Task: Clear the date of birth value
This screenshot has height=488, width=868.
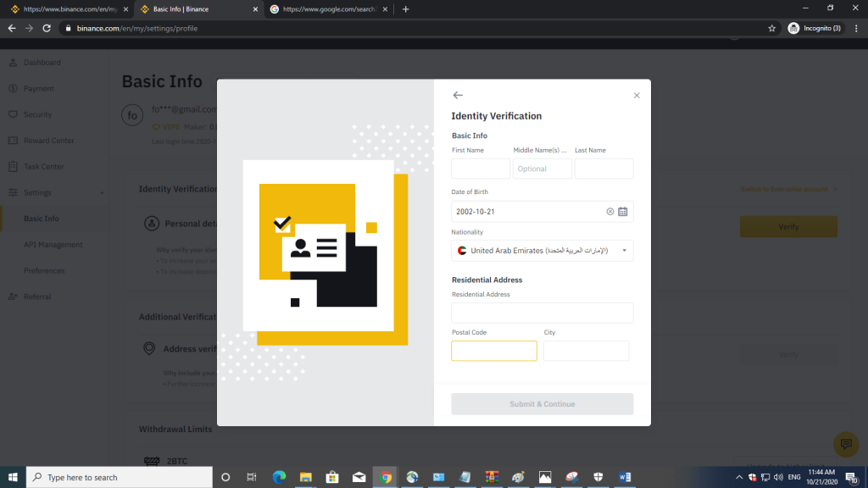Action: tap(610, 211)
